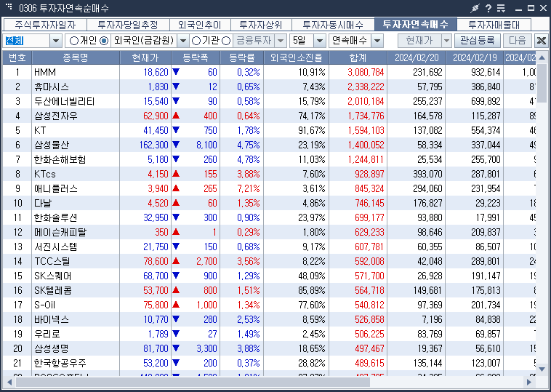
Task: Switch to the 투자자당일추정 tab
Action: 128,25
